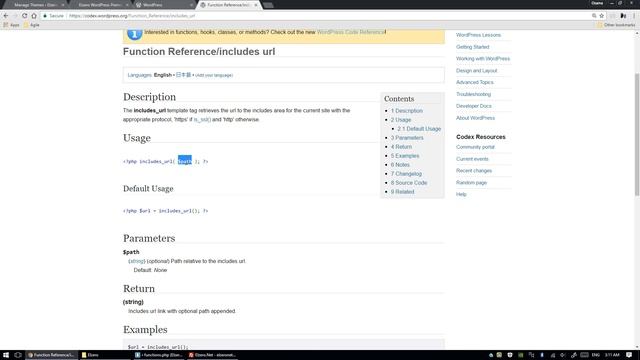Open Recent changes link
Image resolution: width=640 pixels, height=360 pixels.
click(x=474, y=171)
